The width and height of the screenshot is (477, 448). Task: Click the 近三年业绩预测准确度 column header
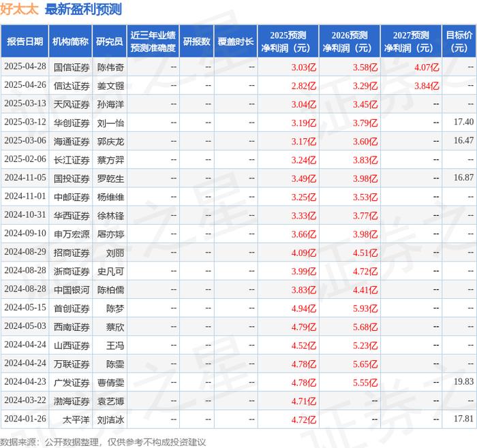click(153, 42)
